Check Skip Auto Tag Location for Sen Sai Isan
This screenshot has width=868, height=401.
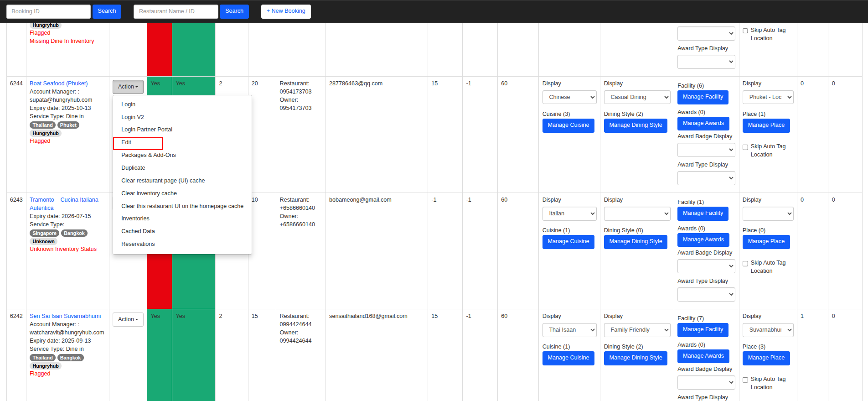coord(745,380)
